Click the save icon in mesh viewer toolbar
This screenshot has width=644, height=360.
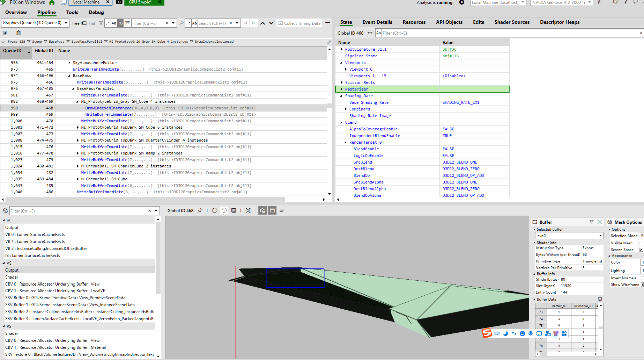pyautogui.click(x=234, y=211)
